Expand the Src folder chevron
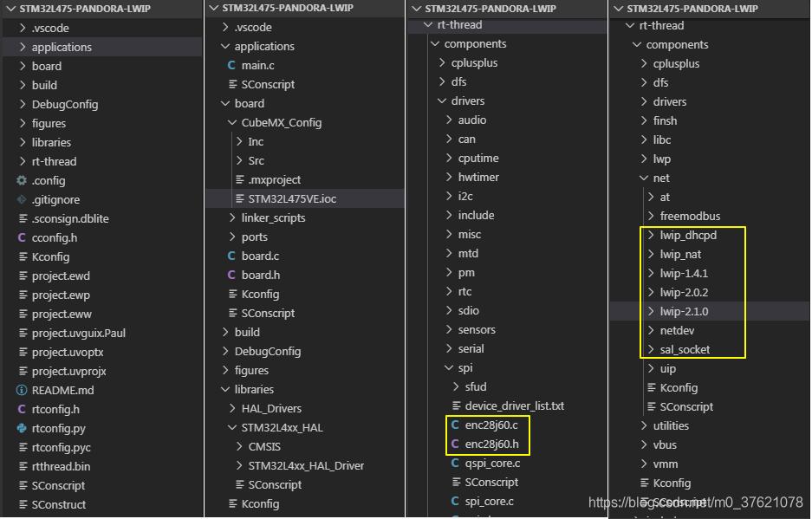The height and width of the screenshot is (519, 812). click(x=239, y=160)
